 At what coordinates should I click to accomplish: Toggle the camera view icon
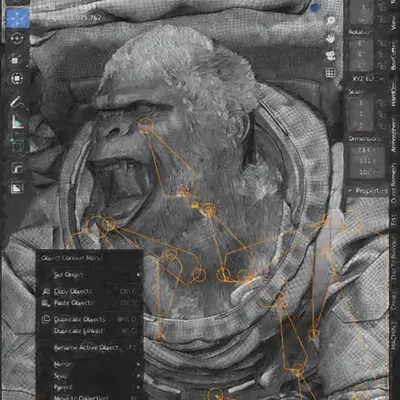330,55
